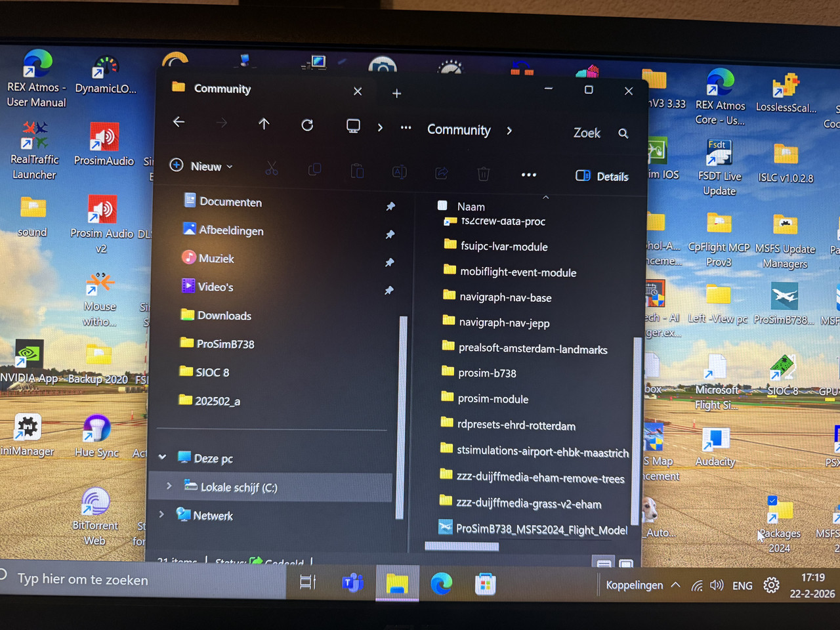Select ProSimB738 in the Explorer navigation pane
This screenshot has height=630, width=840.
pos(225,344)
